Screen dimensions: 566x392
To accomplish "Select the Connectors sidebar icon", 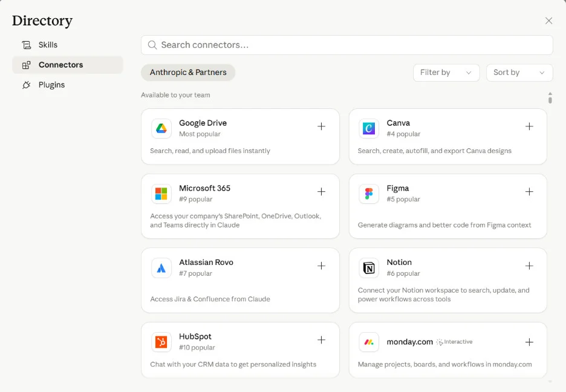I will [27, 65].
